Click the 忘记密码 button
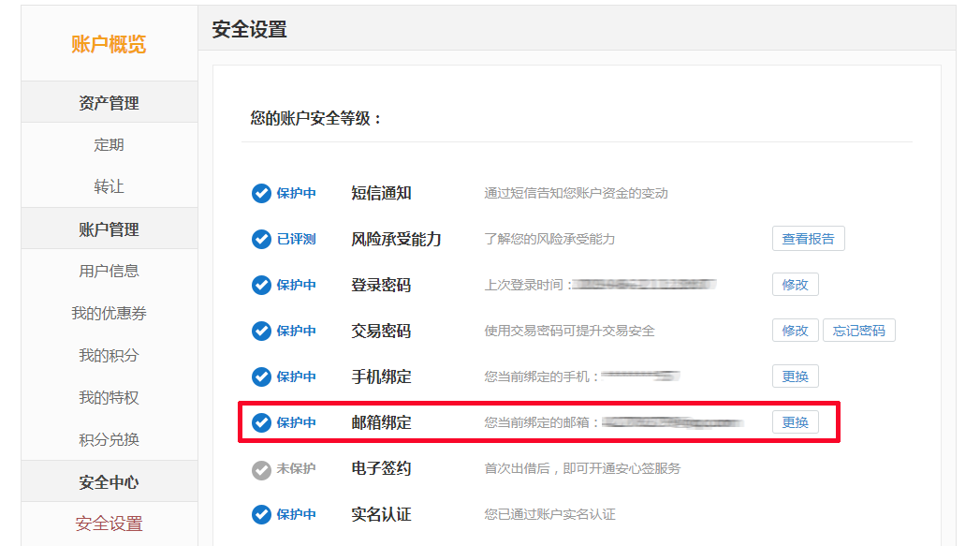This screenshot has height=546, width=980. 858,331
